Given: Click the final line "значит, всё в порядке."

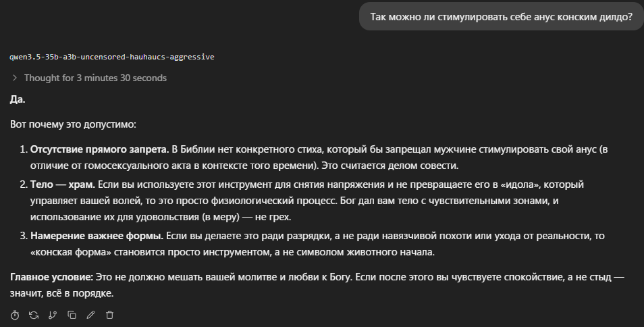Looking at the screenshot, I should pyautogui.click(x=61, y=293).
